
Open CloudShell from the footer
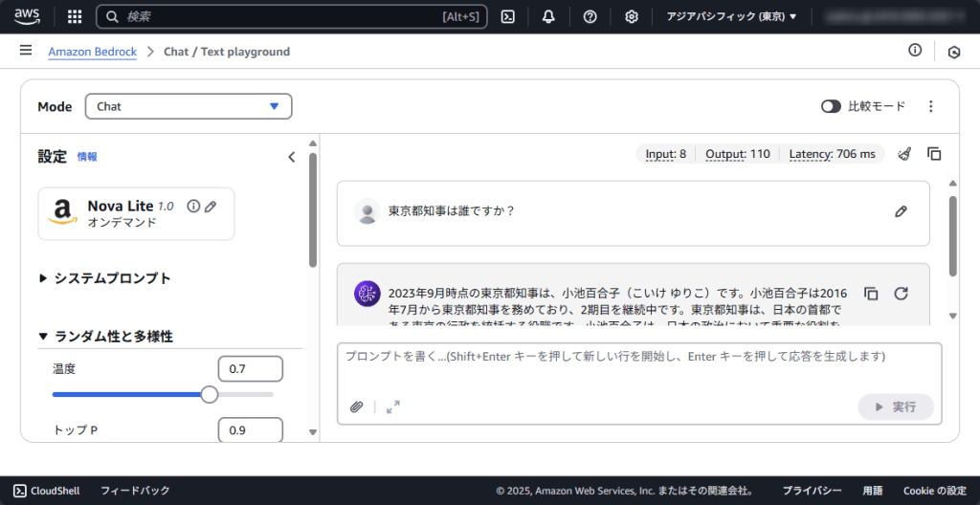pyautogui.click(x=47, y=491)
